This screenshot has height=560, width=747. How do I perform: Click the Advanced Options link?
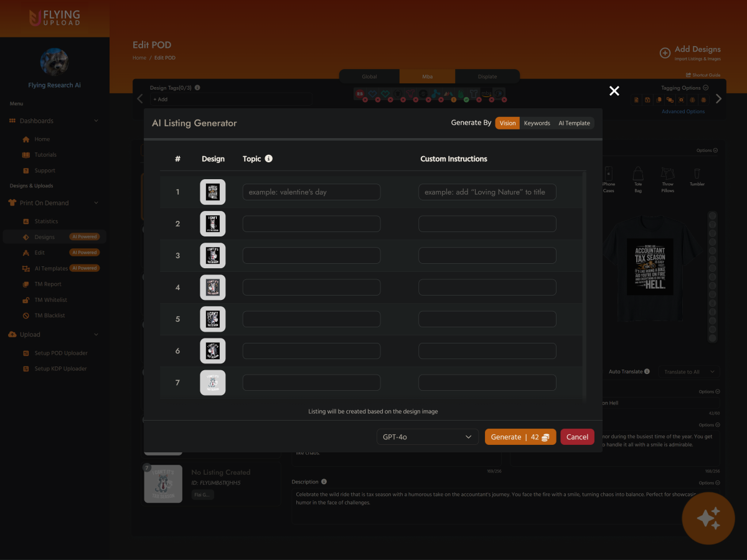point(683,111)
